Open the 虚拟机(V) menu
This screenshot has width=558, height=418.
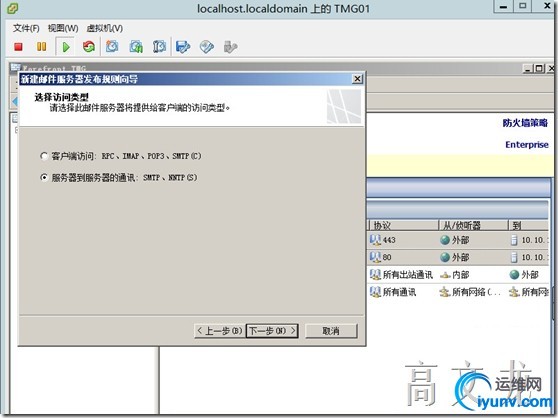[105, 28]
